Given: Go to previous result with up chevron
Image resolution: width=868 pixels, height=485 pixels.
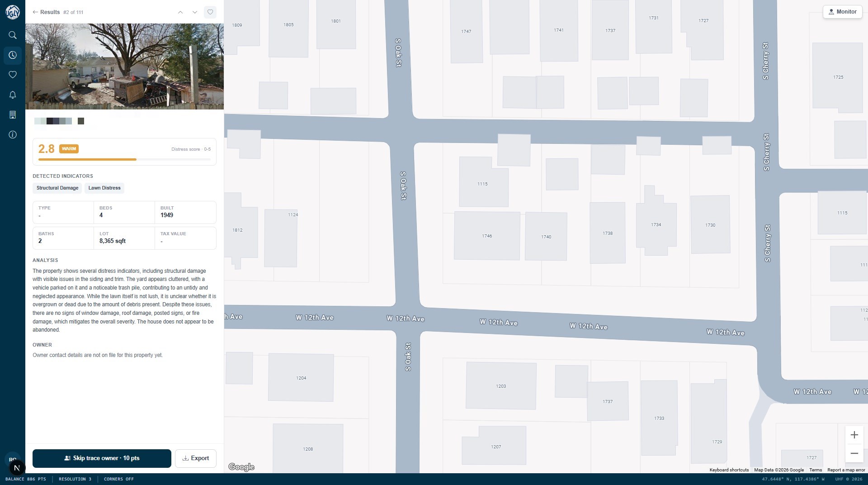Looking at the screenshot, I should click(x=180, y=12).
